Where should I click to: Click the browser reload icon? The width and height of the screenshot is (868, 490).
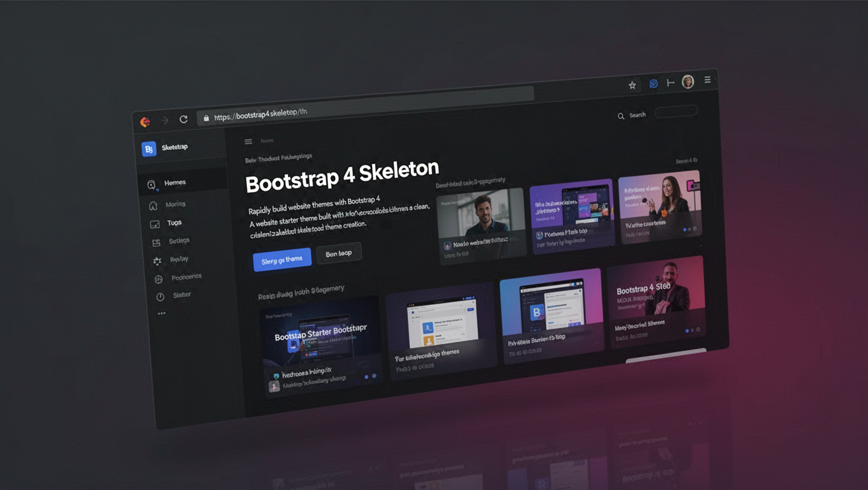pos(184,119)
